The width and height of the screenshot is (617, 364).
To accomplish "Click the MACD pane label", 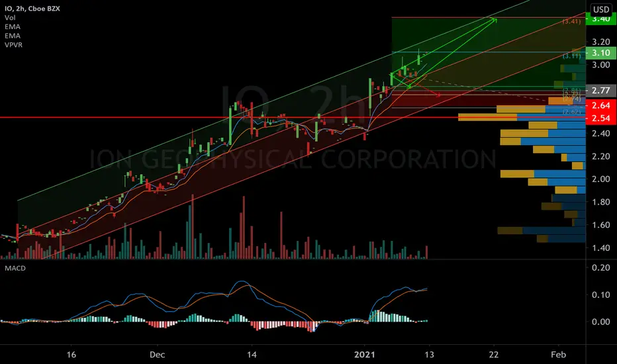I will pyautogui.click(x=15, y=269).
